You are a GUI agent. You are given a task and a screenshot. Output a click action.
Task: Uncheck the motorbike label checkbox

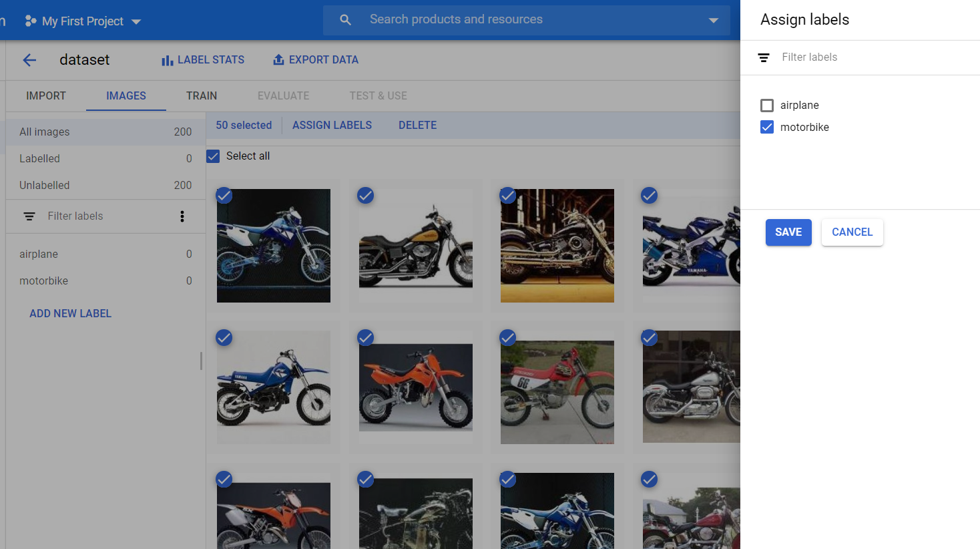tap(767, 127)
